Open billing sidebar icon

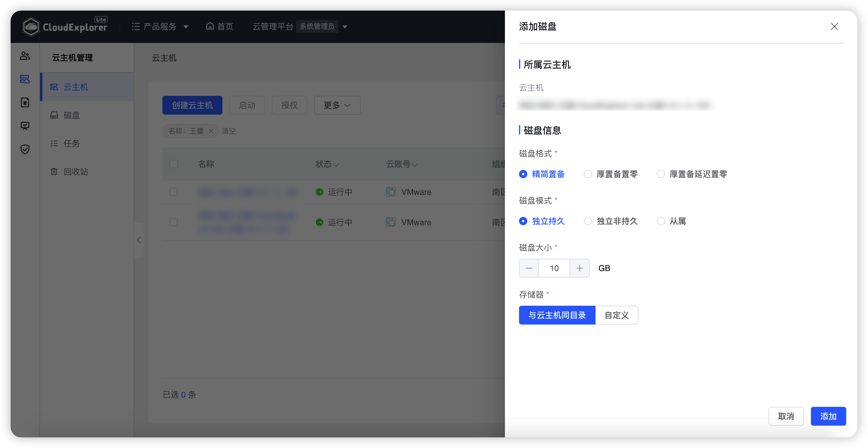click(x=25, y=102)
